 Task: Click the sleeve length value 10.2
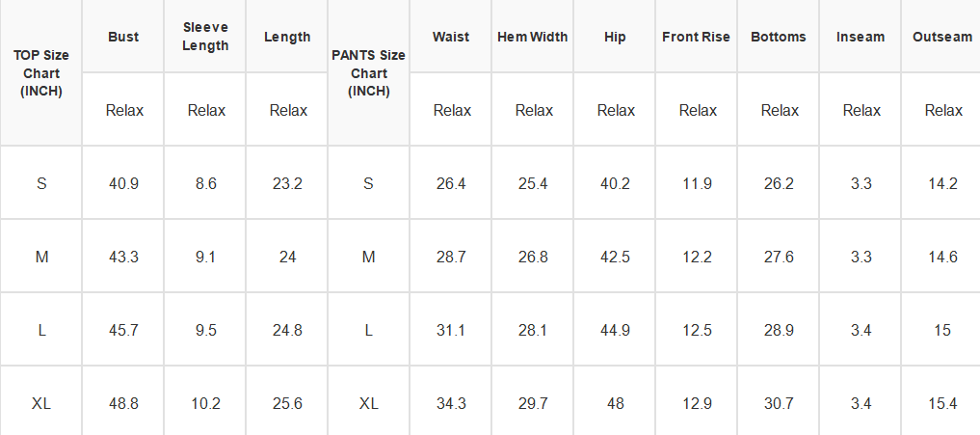pyautogui.click(x=205, y=404)
